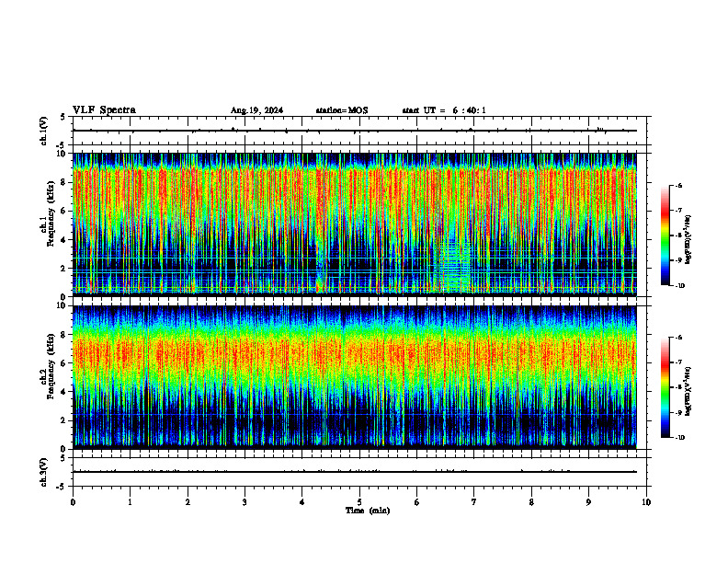The height and width of the screenshot is (563, 728).
Task: Click the ch.1 spectrogram colorbar
Action: tap(665, 236)
